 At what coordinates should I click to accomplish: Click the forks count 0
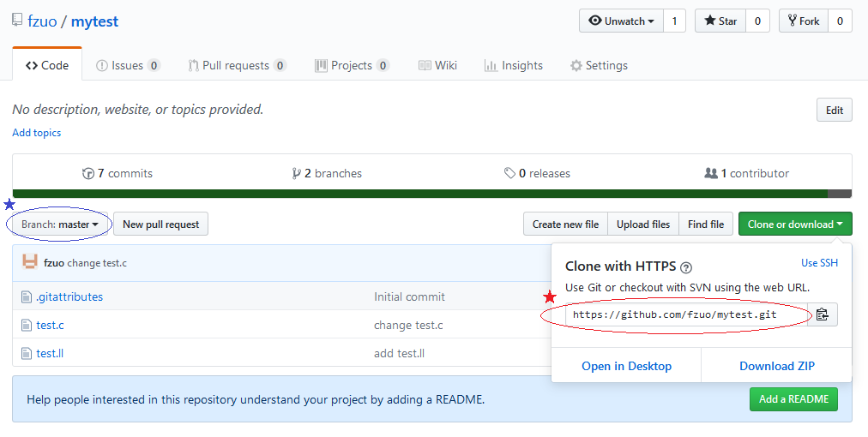[x=840, y=21]
